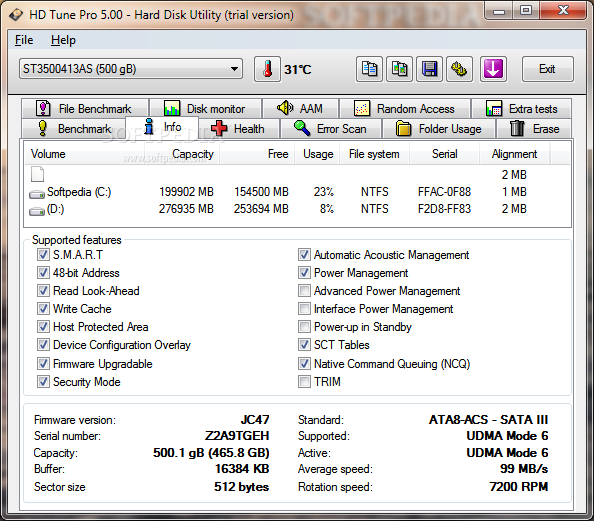Check Advanced Power Management
The image size is (594, 521).
tap(304, 291)
